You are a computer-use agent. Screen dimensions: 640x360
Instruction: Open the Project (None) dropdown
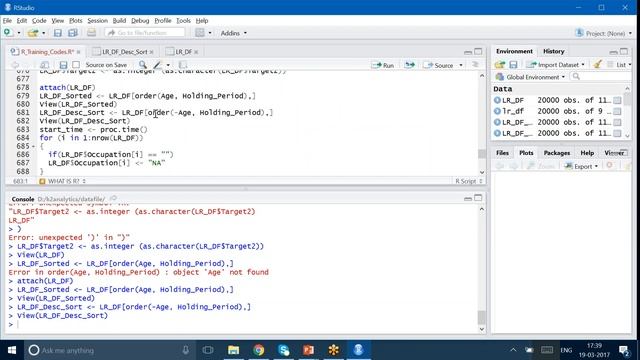[604, 33]
